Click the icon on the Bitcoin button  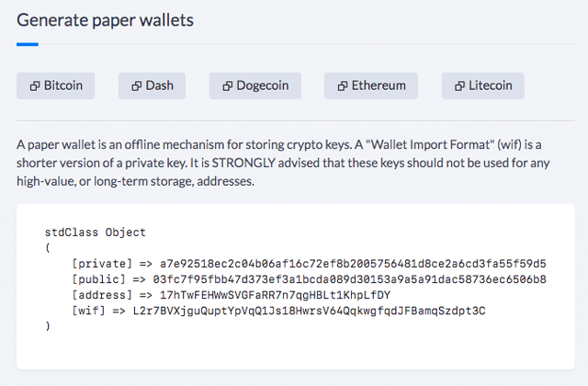[35, 86]
